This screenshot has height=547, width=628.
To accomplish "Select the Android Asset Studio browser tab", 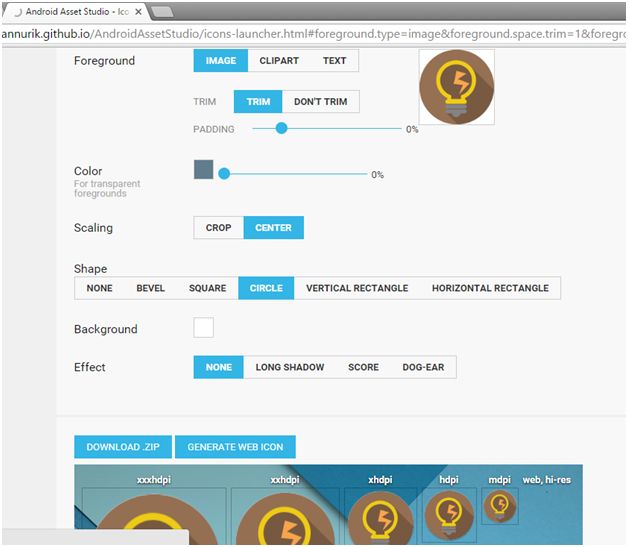I will coord(77,12).
